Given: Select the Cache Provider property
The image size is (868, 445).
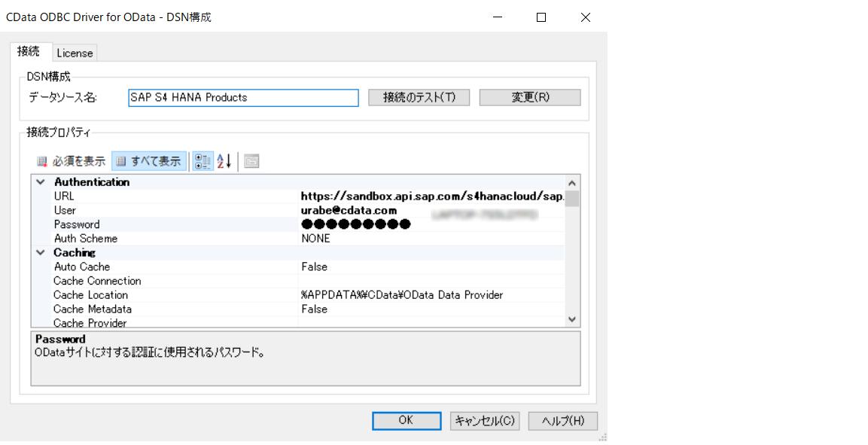Looking at the screenshot, I should point(90,323).
